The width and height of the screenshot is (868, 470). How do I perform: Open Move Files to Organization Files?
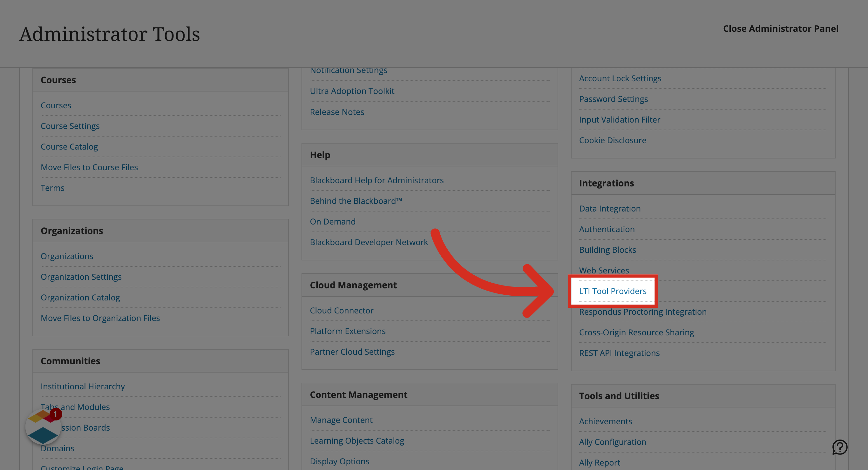click(x=100, y=318)
